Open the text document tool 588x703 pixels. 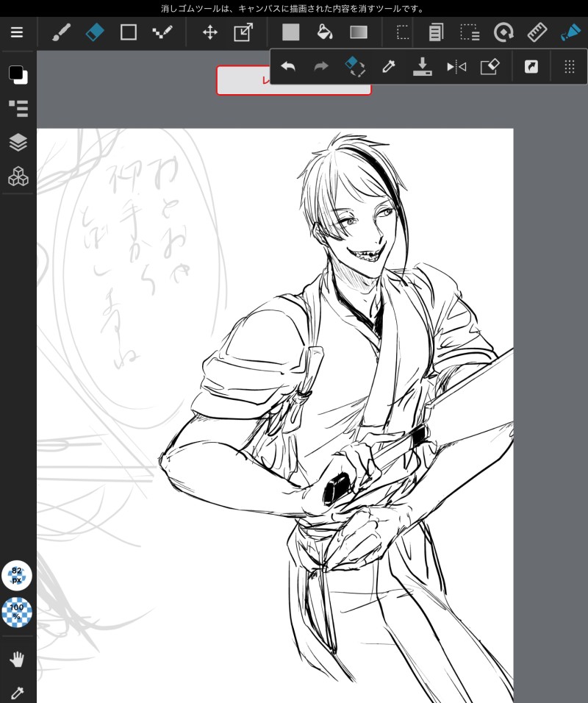click(x=436, y=32)
